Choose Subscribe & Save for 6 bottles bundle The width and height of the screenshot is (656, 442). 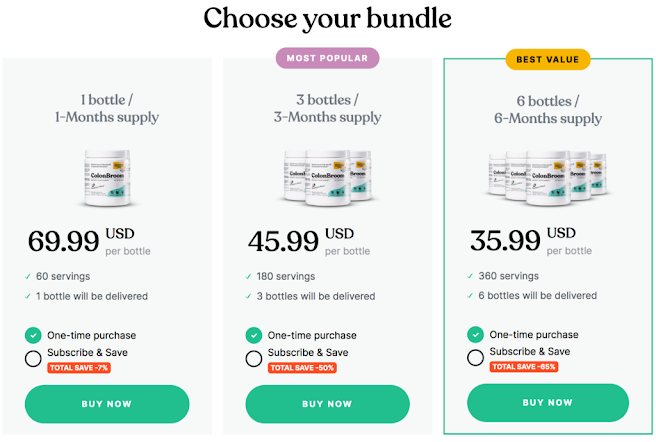(x=475, y=357)
